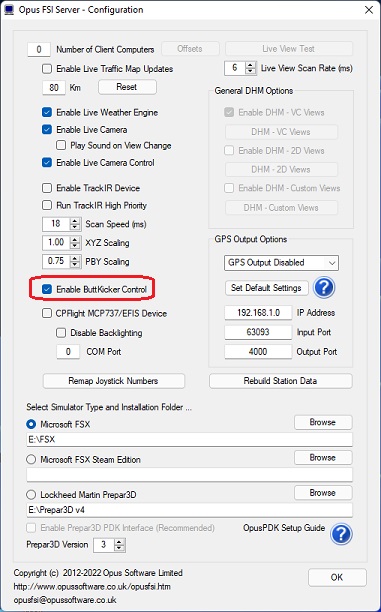Screen dimensions: 381x612
Task: Click the Km distance field showing 80
Action: click(54, 87)
